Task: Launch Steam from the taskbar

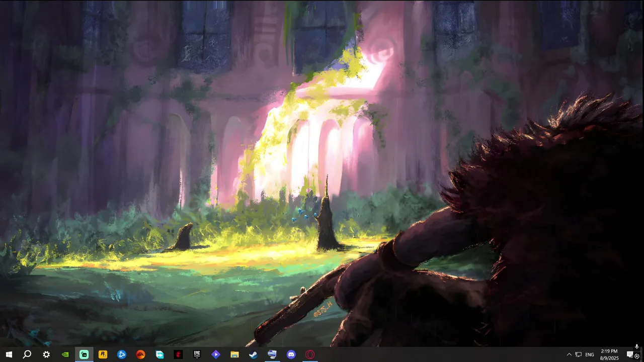Action: pos(253,354)
